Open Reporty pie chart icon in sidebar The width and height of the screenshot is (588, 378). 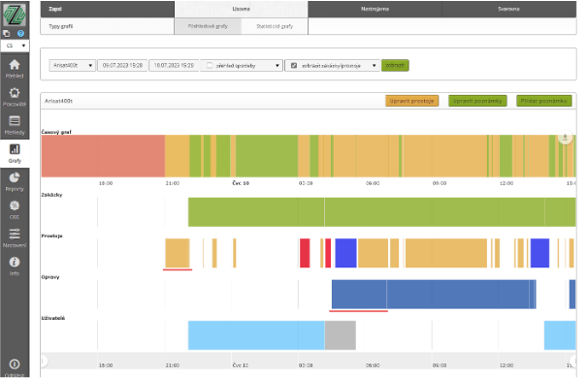pyautogui.click(x=15, y=177)
